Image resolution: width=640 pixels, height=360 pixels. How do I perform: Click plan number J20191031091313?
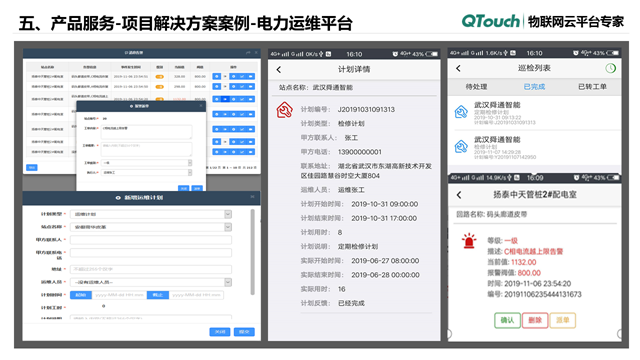[x=366, y=109]
